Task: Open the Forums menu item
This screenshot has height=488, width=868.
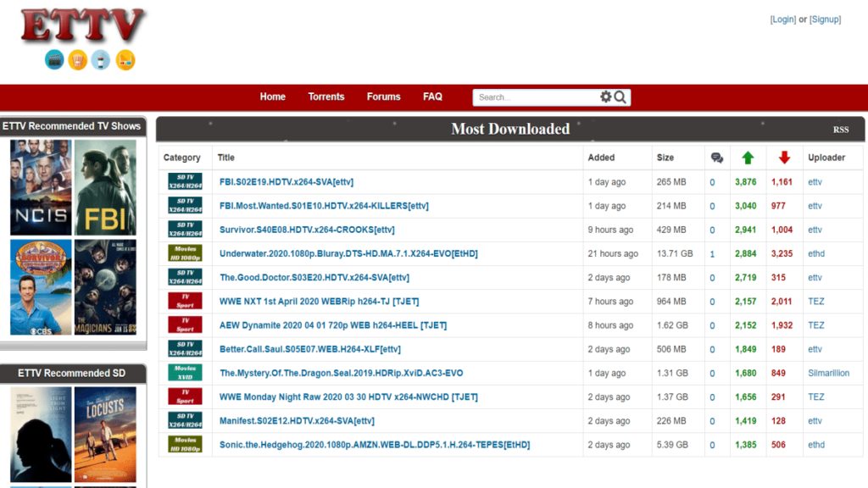Action: [x=384, y=97]
